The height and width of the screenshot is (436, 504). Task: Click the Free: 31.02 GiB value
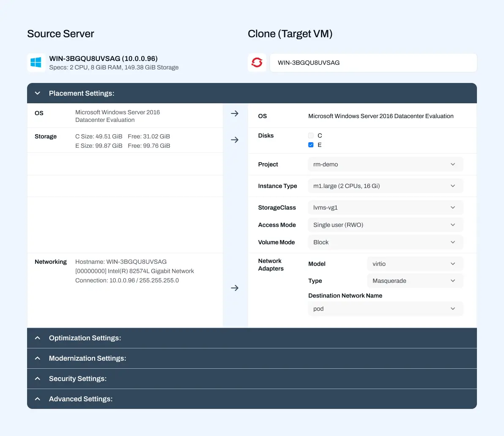point(149,136)
